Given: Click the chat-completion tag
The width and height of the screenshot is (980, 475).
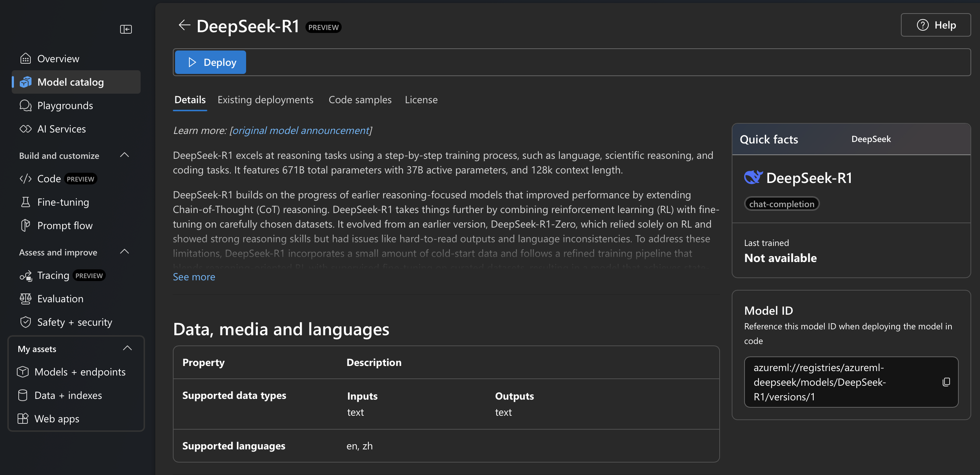Looking at the screenshot, I should point(782,204).
